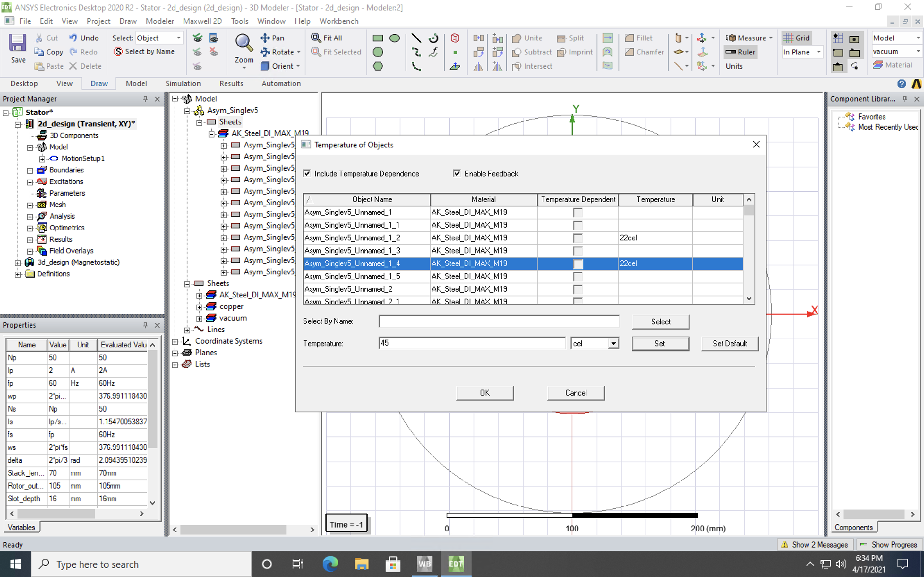Open the Maxwell 2D menu
The width and height of the screenshot is (924, 577).
tap(202, 21)
